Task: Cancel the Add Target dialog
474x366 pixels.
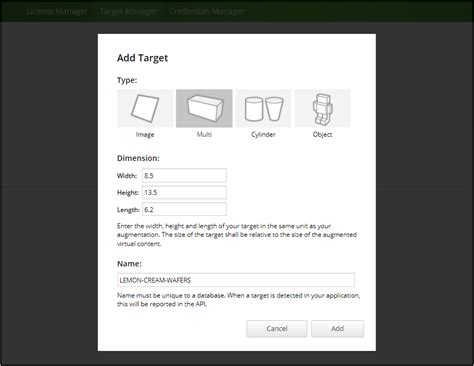Action: click(277, 329)
